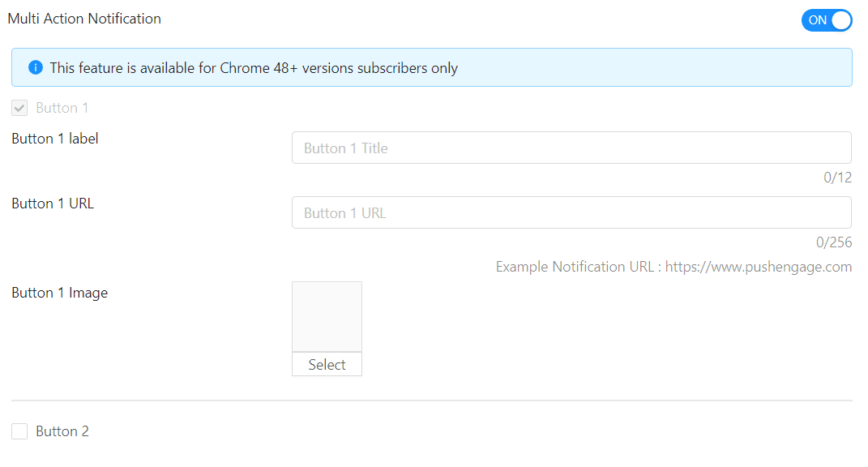Click the 'Button 1' checkbox label text
Image resolution: width=868 pixels, height=467 pixels.
(x=62, y=108)
